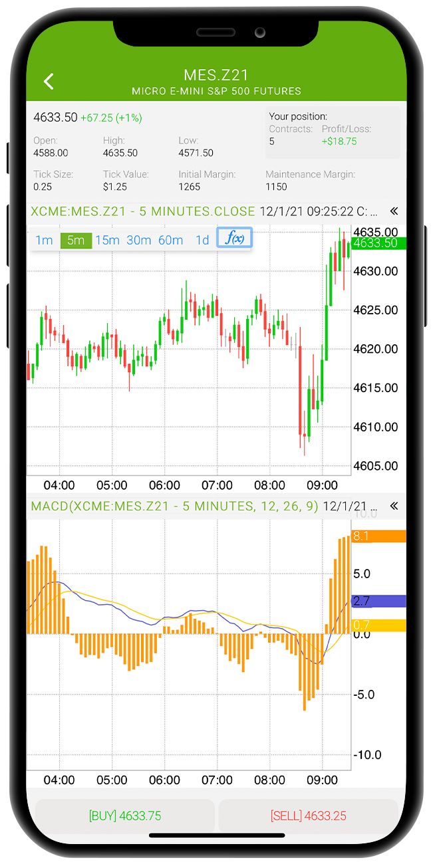Tap the Low value 4571.50

coord(196,153)
